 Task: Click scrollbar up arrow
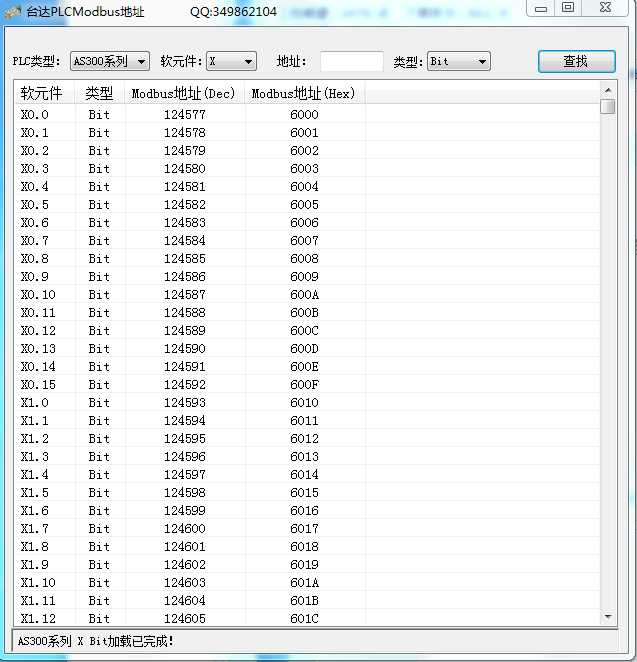608,89
